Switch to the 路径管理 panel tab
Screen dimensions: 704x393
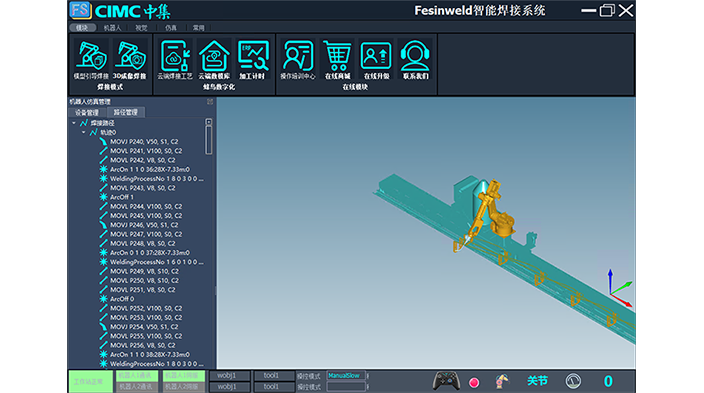(125, 112)
